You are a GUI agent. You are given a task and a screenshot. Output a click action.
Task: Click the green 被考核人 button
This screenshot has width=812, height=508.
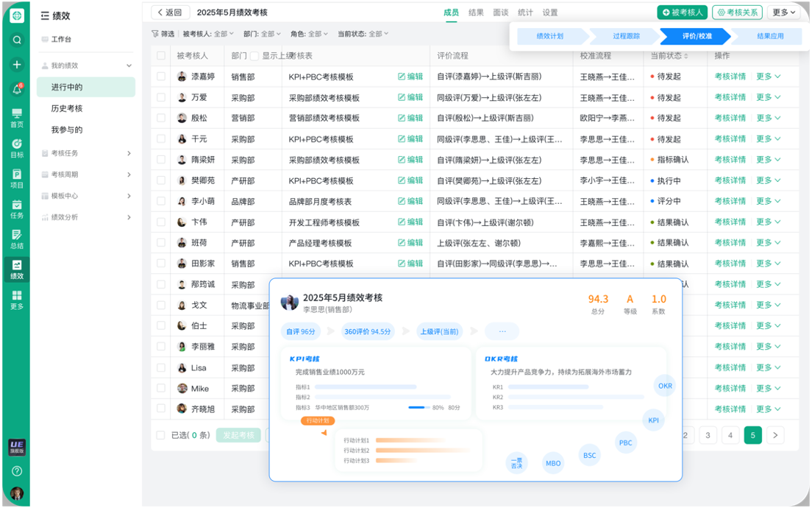[x=682, y=13]
